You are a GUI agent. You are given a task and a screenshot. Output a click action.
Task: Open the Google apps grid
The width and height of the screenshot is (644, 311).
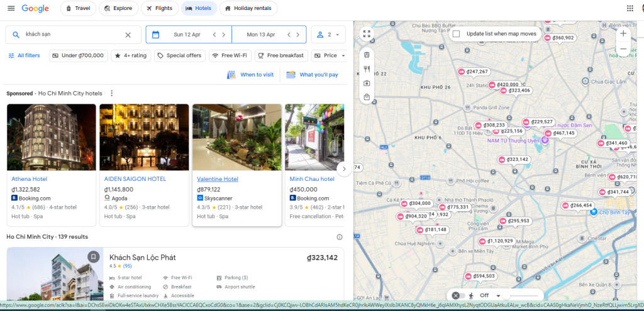tap(630, 8)
